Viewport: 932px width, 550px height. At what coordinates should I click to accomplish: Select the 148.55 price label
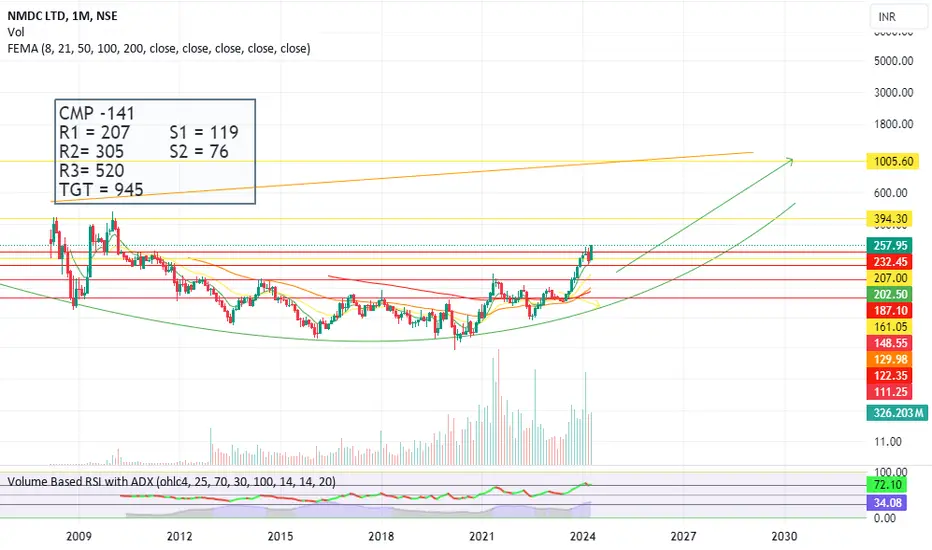889,343
